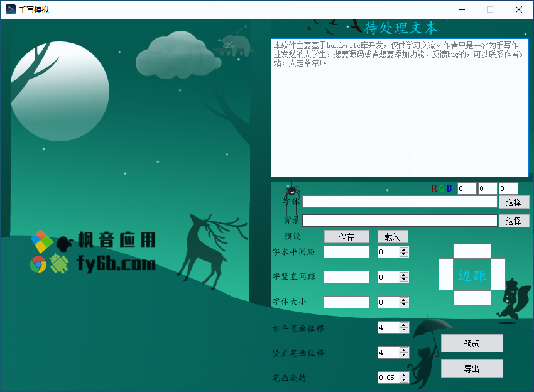Decrease 字水平间距 spinner value
Image resolution: width=534 pixels, height=392 pixels.
point(404,254)
